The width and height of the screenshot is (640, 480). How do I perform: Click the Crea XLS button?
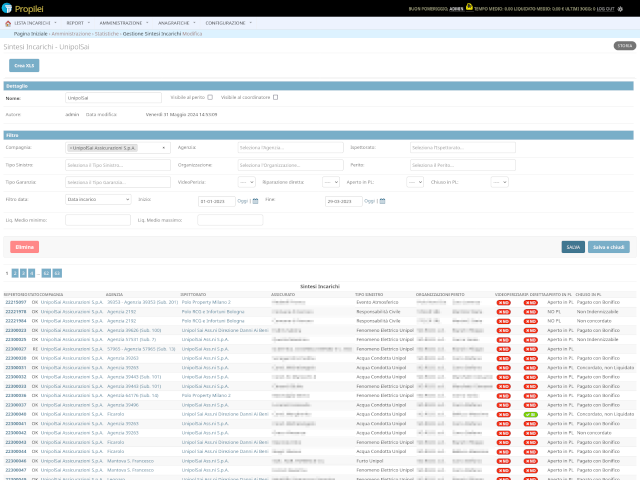point(24,66)
